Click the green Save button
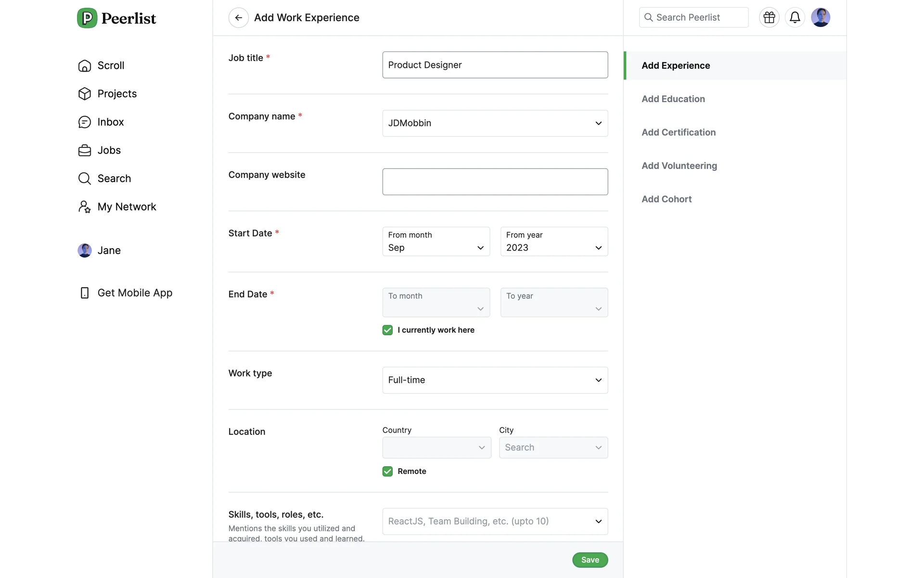 point(590,560)
